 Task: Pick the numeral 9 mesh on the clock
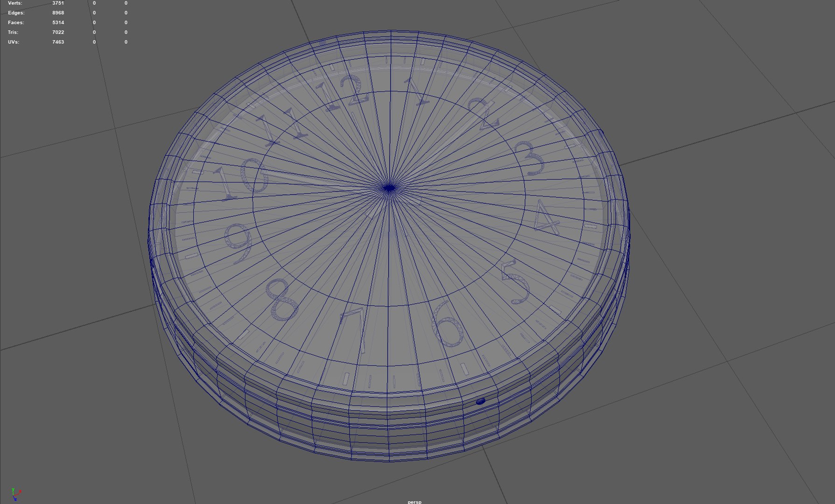(x=239, y=243)
